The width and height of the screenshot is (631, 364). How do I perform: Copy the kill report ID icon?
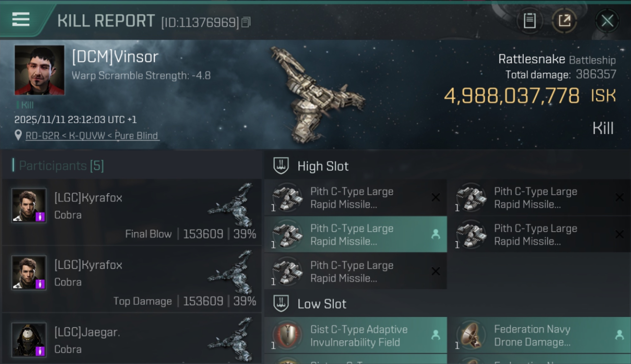point(246,22)
